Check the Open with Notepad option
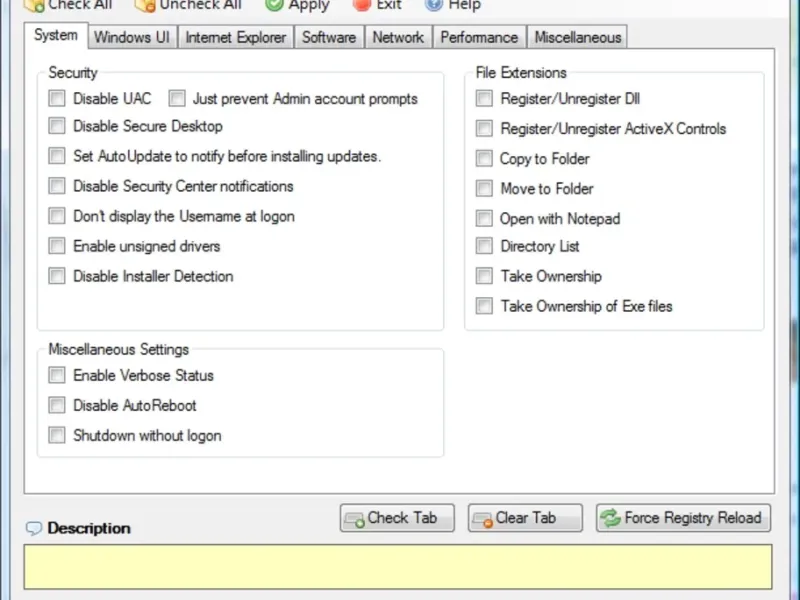Screen dimensions: 800x600 pyautogui.click(x=484, y=218)
